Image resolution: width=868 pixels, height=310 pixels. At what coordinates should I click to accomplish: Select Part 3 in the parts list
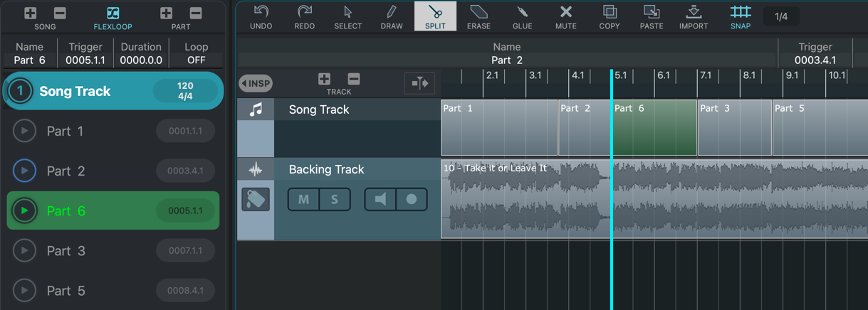[x=66, y=251]
